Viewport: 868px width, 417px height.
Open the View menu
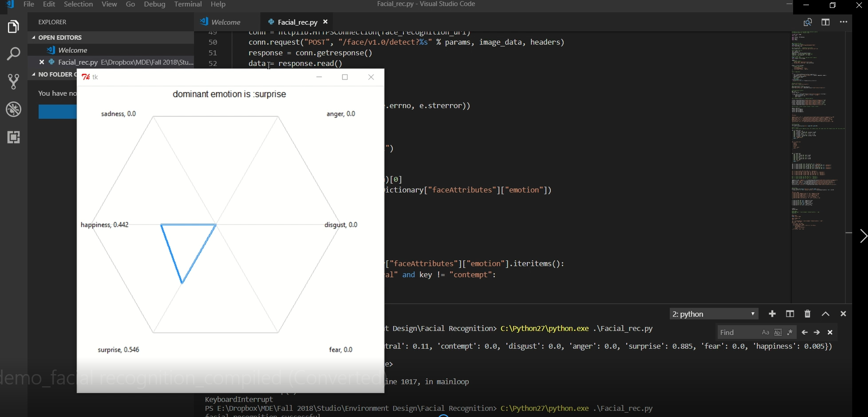pyautogui.click(x=109, y=4)
